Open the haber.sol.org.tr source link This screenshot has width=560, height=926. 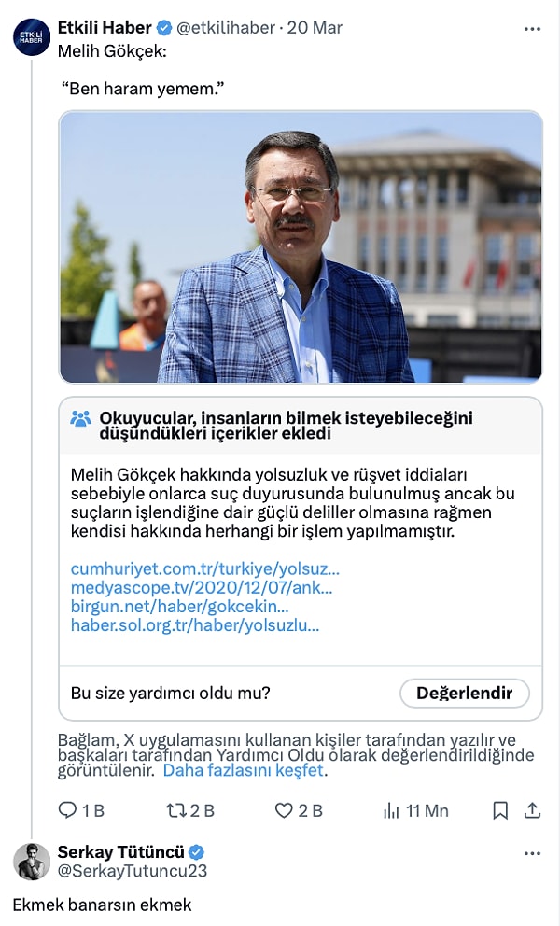pos(195,625)
